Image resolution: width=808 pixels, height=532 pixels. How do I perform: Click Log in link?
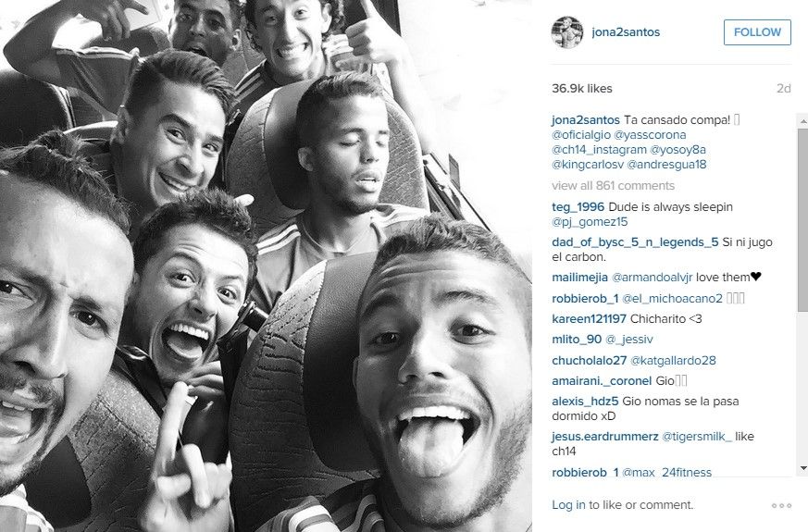click(x=568, y=504)
